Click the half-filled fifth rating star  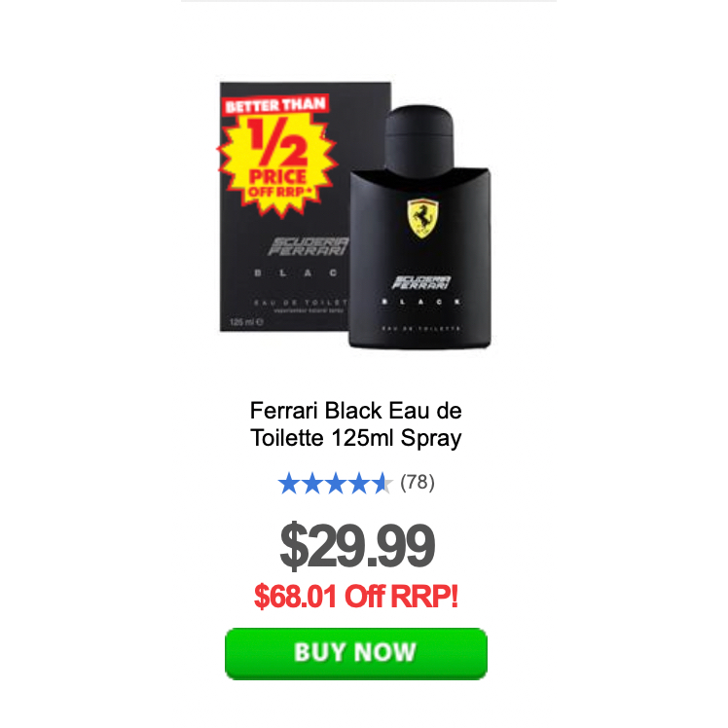click(x=382, y=483)
